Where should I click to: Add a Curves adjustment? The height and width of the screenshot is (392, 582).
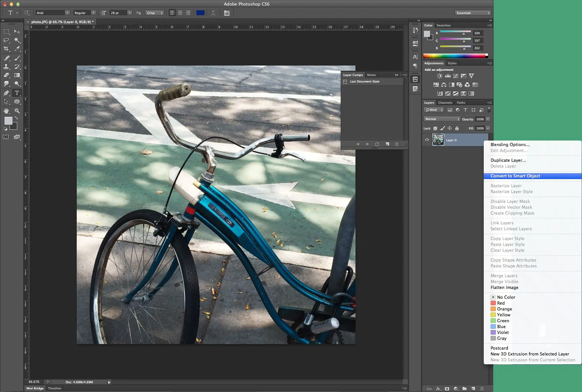(x=455, y=76)
